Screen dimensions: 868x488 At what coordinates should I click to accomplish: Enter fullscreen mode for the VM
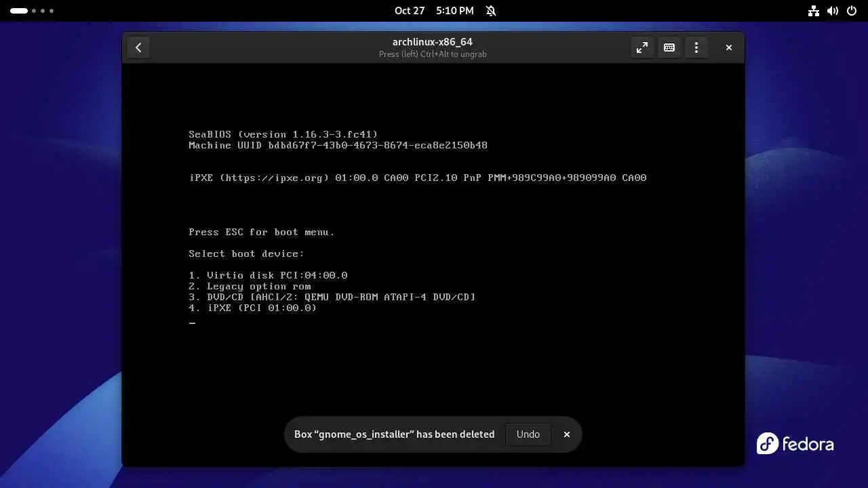(642, 47)
